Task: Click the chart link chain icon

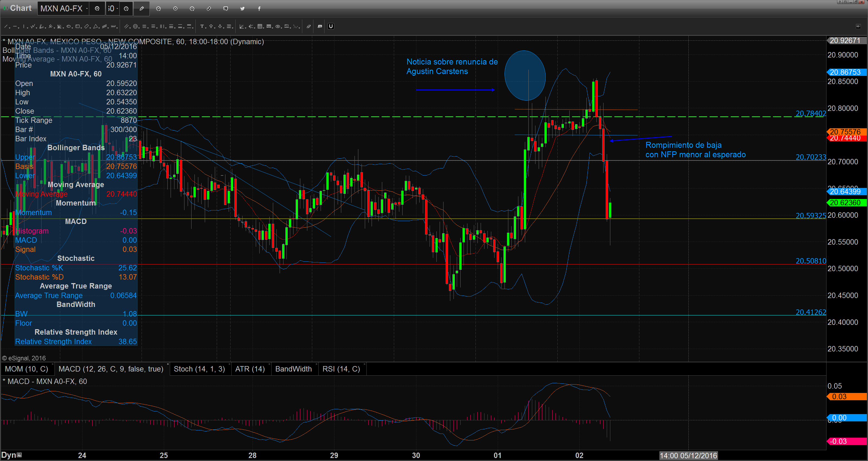Action: [209, 8]
